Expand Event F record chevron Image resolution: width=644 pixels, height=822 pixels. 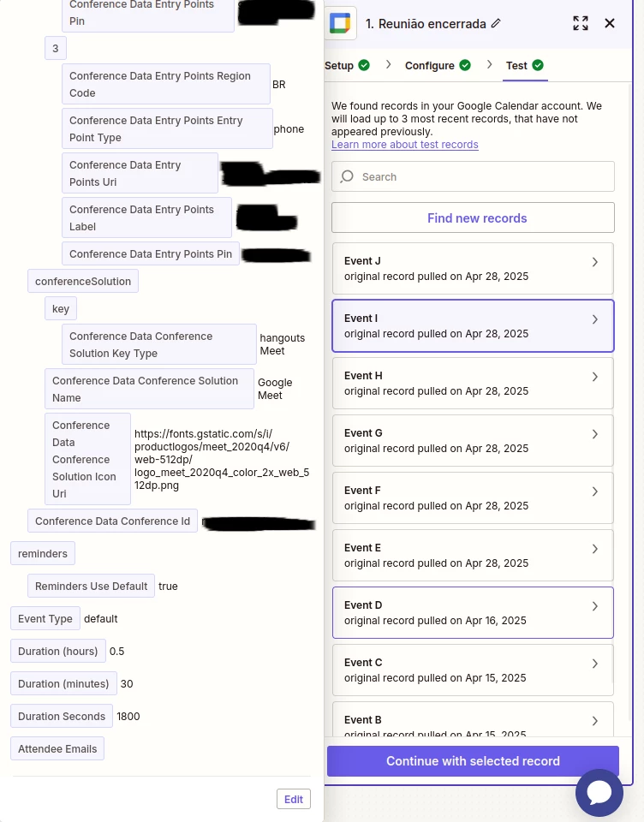594,491
